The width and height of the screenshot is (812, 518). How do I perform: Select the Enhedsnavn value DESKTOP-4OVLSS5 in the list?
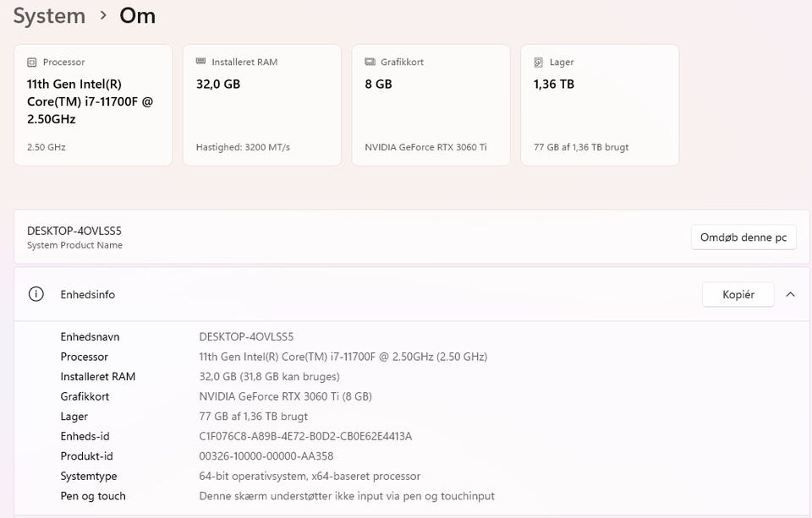246,337
